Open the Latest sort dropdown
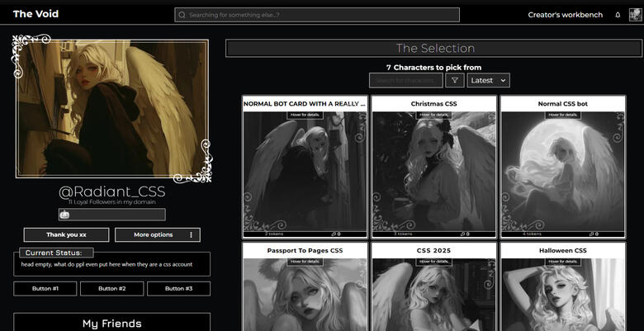The image size is (644, 331). point(488,81)
